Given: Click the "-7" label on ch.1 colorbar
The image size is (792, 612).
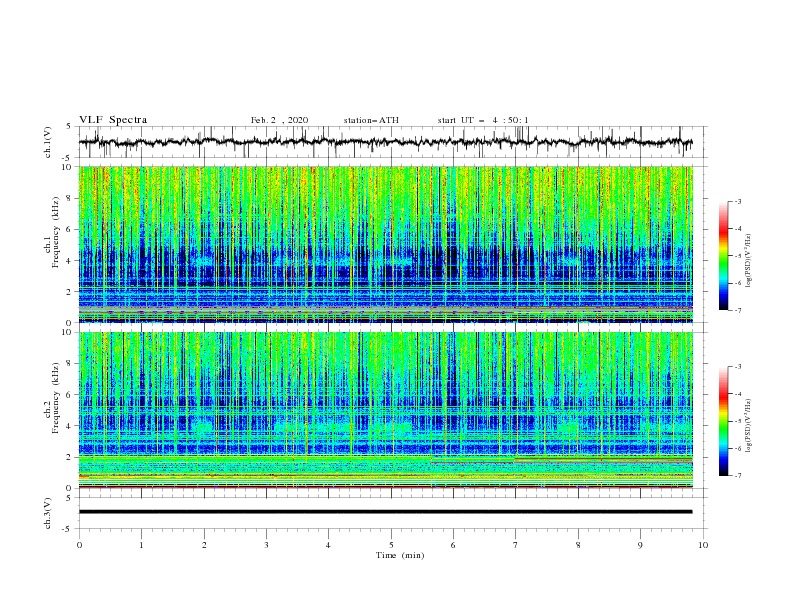Looking at the screenshot, I should pyautogui.click(x=737, y=310).
